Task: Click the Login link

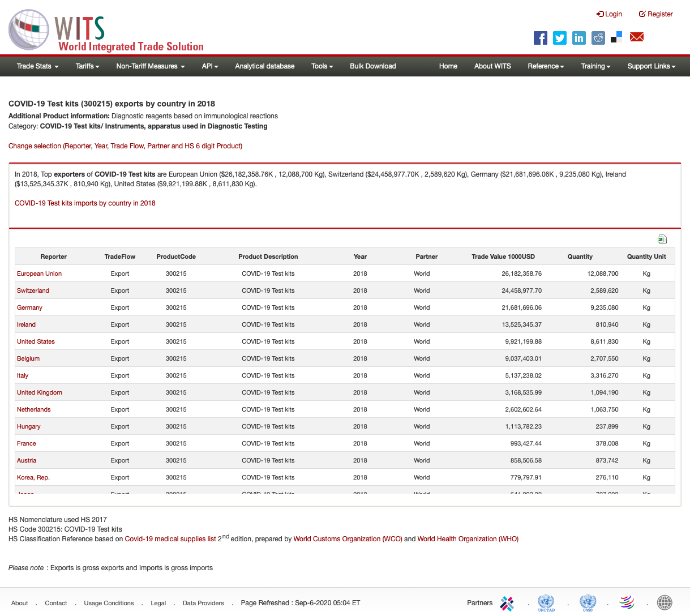Action: coord(609,14)
